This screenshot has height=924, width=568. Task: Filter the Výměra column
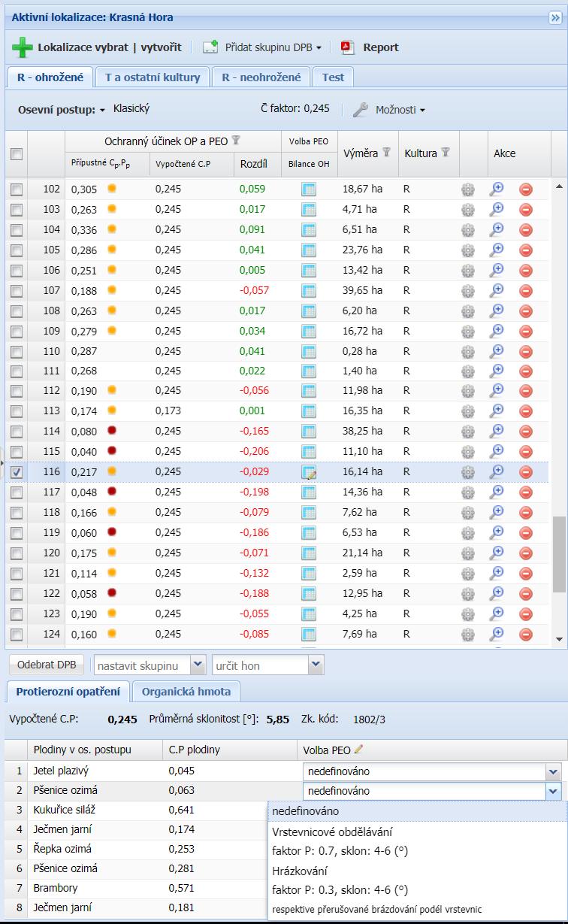coord(387,152)
